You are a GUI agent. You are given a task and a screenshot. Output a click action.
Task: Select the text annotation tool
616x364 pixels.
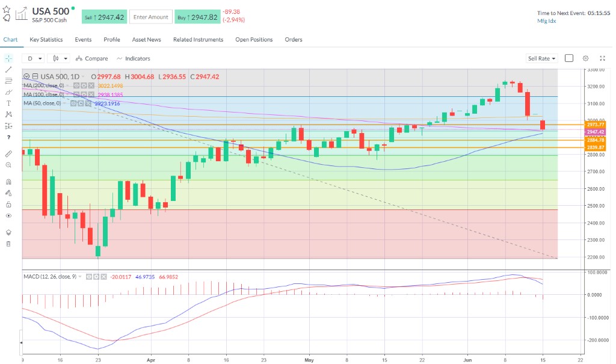[x=8, y=103]
